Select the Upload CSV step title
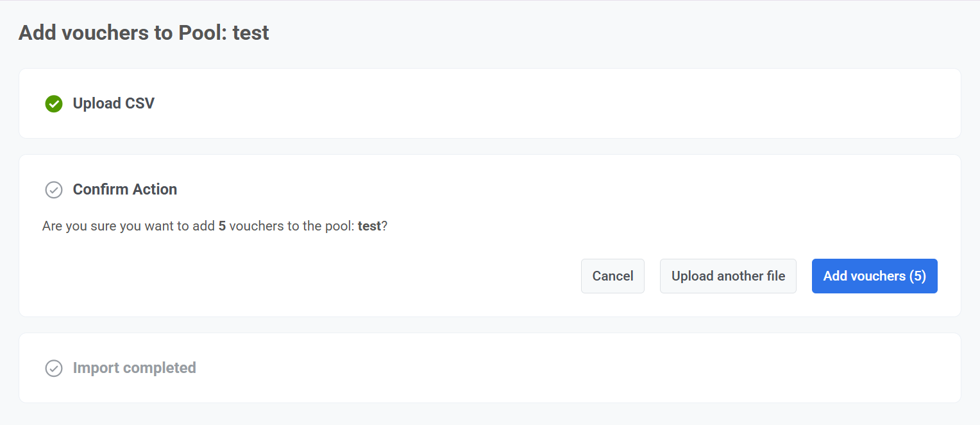The width and height of the screenshot is (980, 425). tap(114, 103)
